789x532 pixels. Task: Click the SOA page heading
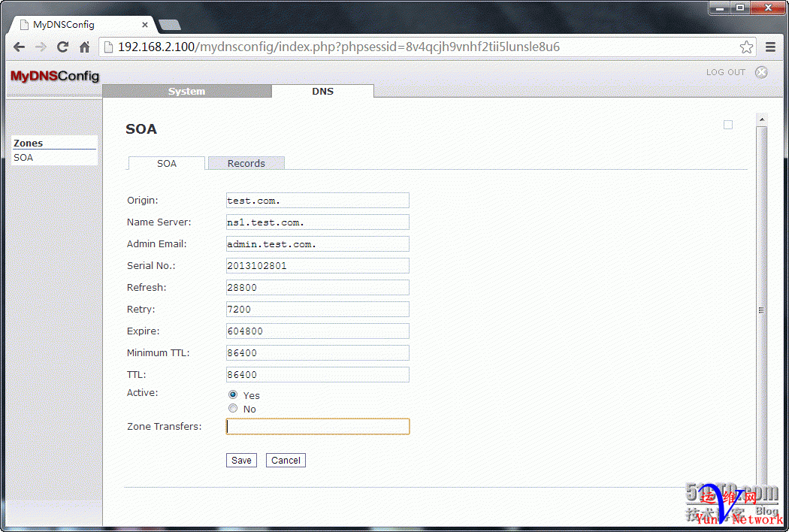[x=141, y=129]
